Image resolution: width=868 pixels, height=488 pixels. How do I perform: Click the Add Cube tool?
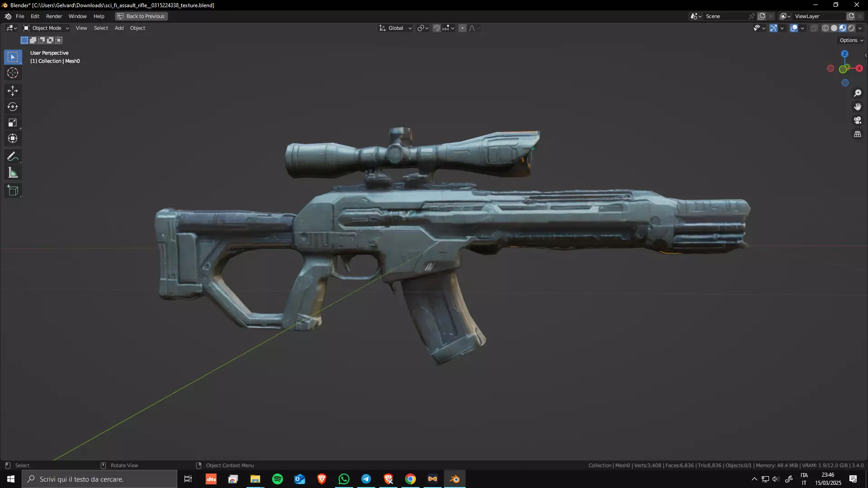tap(13, 191)
